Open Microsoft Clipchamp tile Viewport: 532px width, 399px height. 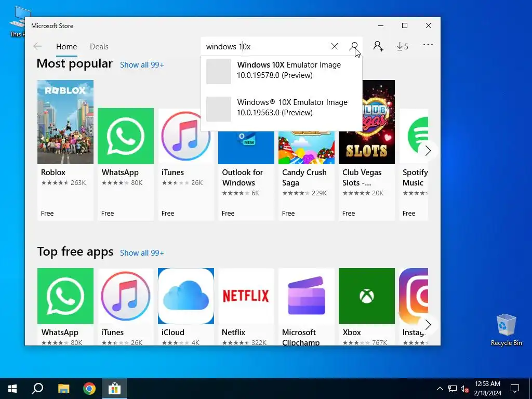307,307
